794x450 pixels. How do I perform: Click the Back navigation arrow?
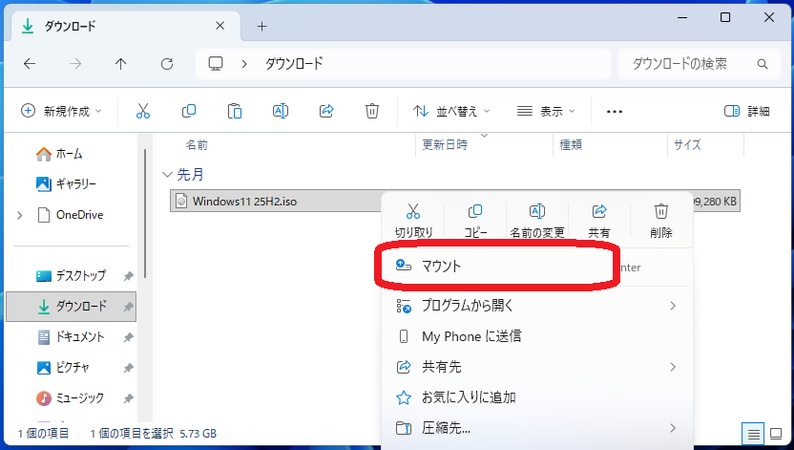click(29, 64)
